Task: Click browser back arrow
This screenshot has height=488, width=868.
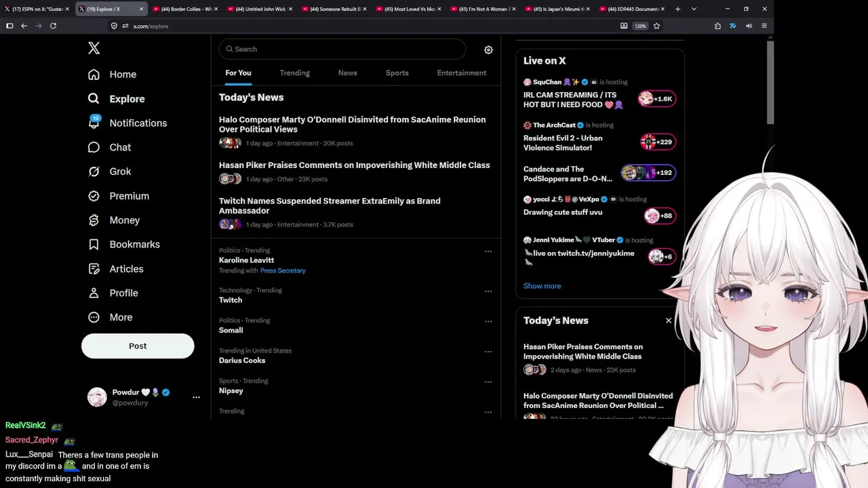Action: tap(24, 26)
